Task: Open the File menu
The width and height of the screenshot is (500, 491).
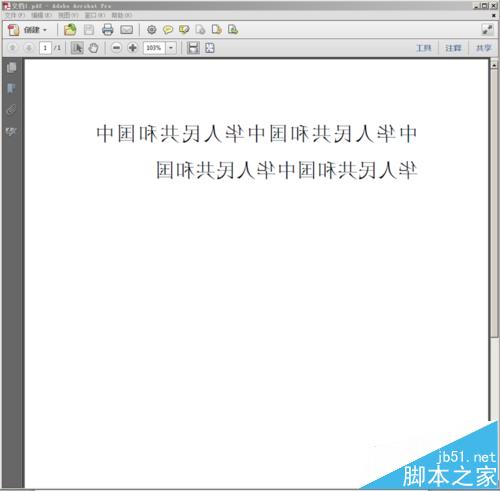Action: [x=14, y=15]
